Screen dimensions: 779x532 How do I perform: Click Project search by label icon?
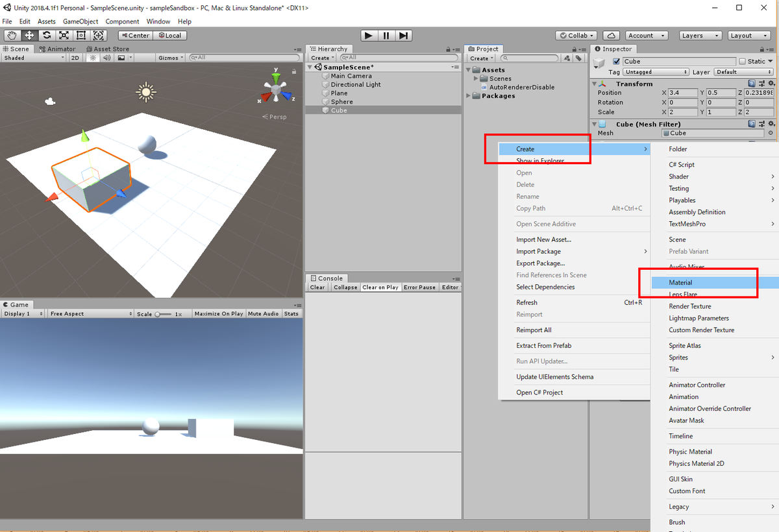point(578,58)
